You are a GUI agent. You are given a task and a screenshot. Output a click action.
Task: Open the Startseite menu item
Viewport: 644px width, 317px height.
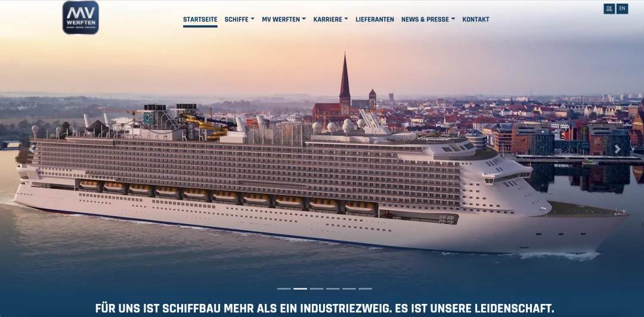(200, 19)
